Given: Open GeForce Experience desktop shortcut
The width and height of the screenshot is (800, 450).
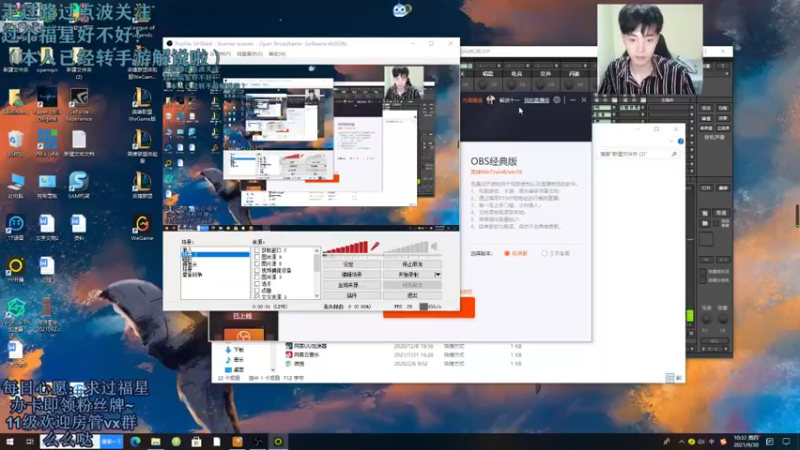Looking at the screenshot, I should 79,105.
